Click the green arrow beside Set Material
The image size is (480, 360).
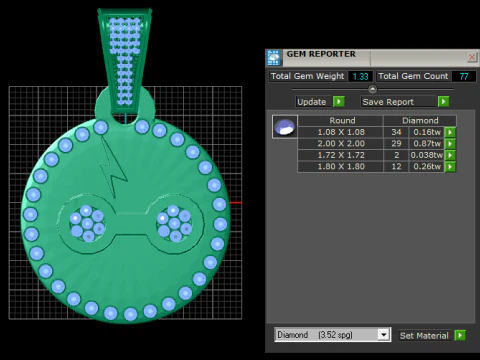pyautogui.click(x=460, y=335)
